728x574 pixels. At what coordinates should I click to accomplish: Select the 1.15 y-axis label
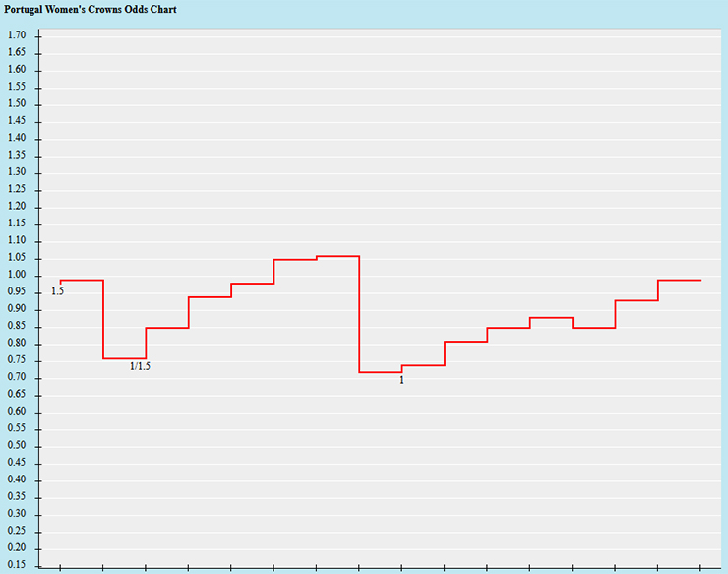(17, 223)
